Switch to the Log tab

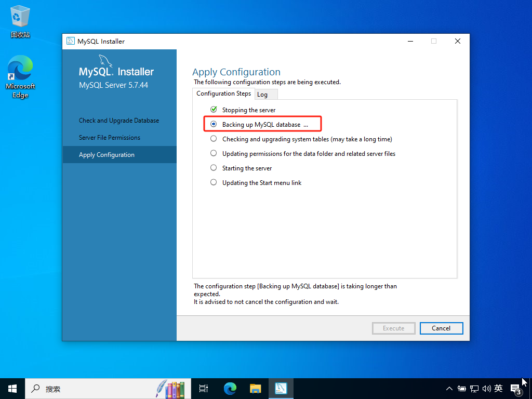[x=262, y=95]
